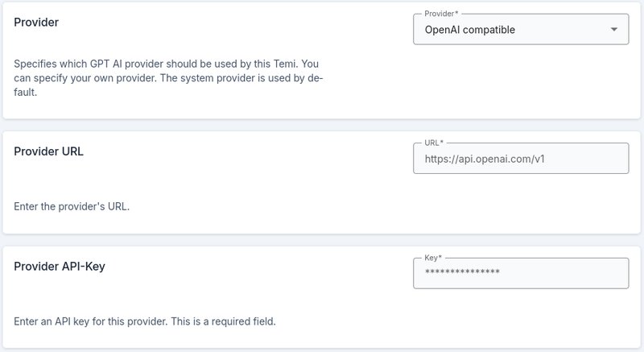Select the Provider section heading
This screenshot has height=352, width=644.
(x=36, y=23)
